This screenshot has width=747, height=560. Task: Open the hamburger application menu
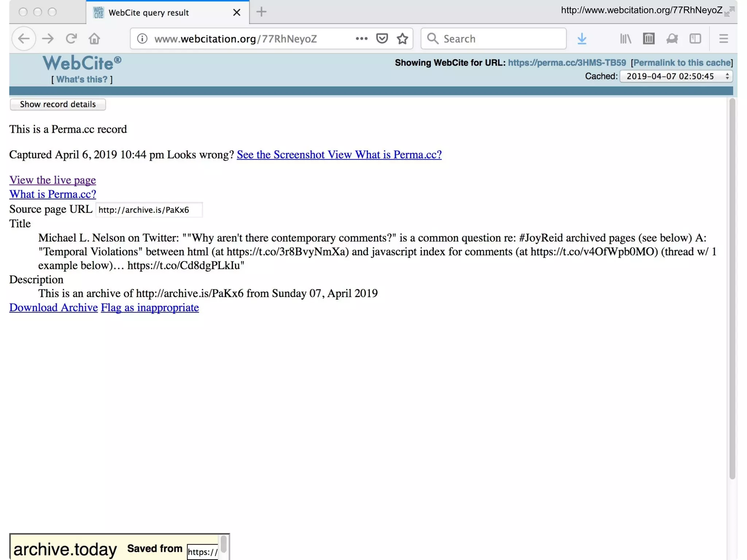[723, 38]
